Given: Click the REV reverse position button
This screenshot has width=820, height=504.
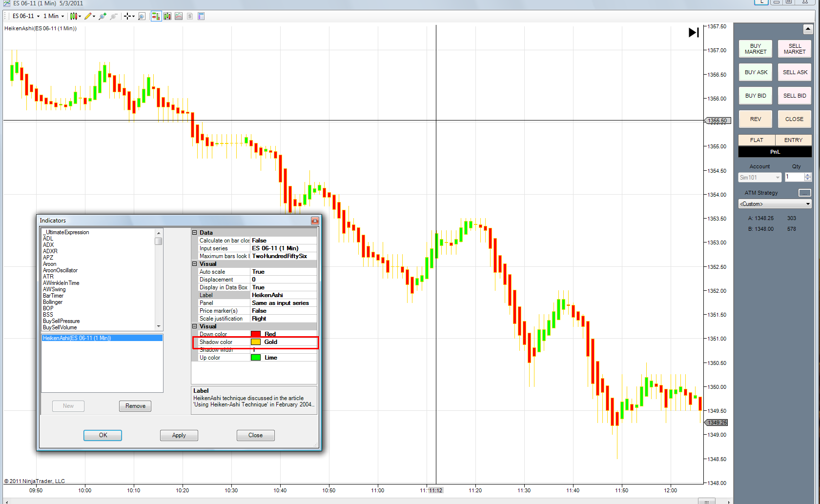Looking at the screenshot, I should (756, 119).
